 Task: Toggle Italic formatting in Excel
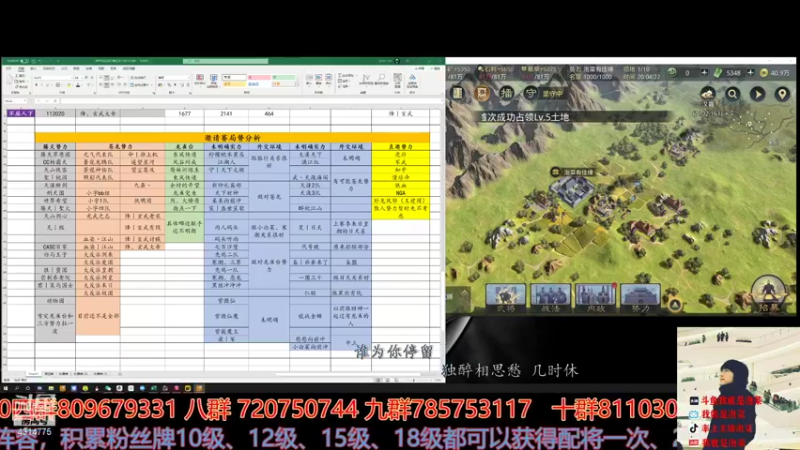click(x=42, y=85)
